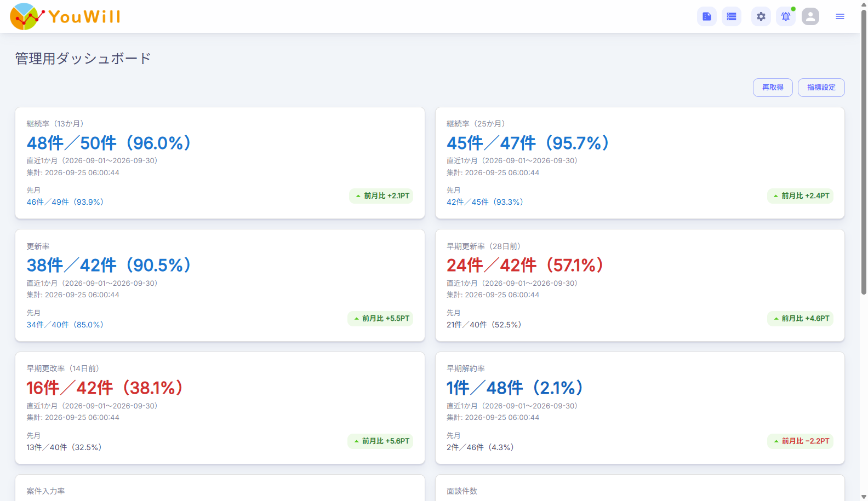The height and width of the screenshot is (501, 868).
Task: Open the settings gear icon
Action: point(761,16)
